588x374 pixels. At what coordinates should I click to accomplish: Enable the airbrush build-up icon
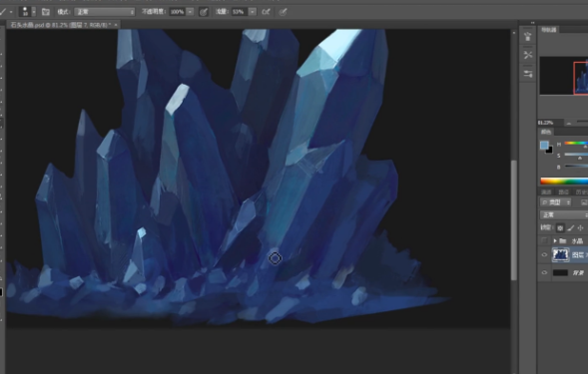point(266,12)
